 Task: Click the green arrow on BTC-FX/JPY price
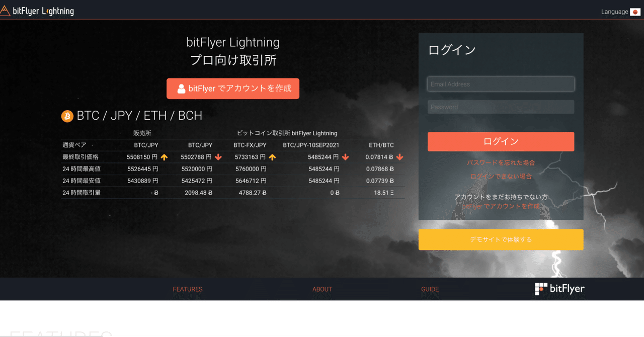tap(272, 157)
